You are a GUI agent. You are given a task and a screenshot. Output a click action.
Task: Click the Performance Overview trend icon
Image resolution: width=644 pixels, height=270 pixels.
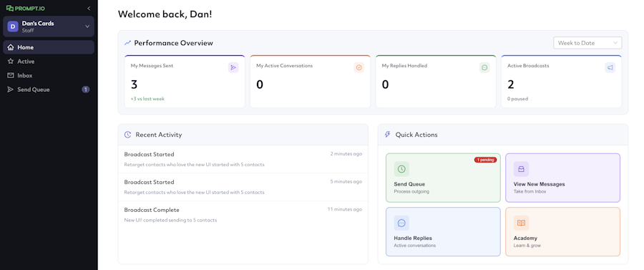click(x=128, y=43)
